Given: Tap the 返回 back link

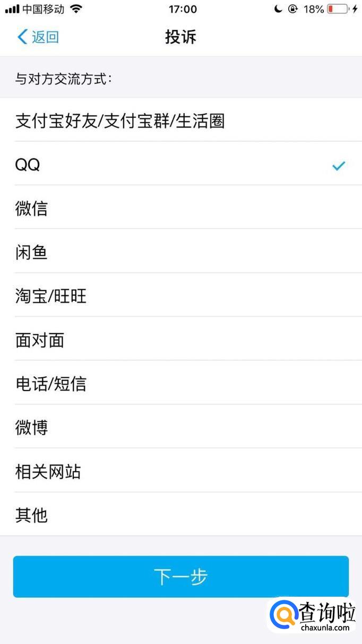Looking at the screenshot, I should [x=45, y=37].
